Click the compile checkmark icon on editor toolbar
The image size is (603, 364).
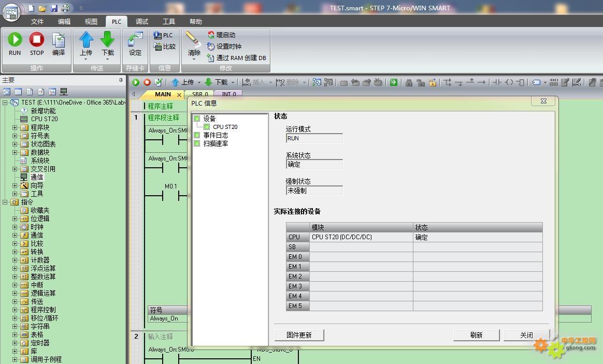click(x=159, y=82)
